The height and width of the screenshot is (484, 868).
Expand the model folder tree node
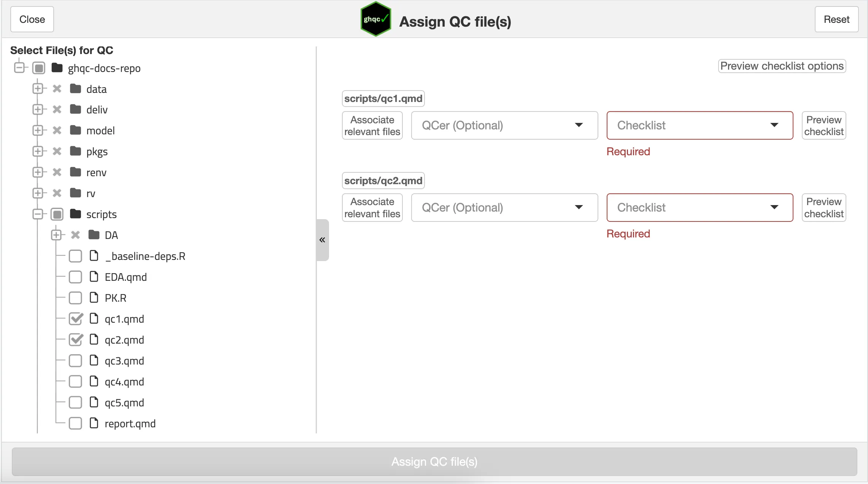tap(38, 131)
